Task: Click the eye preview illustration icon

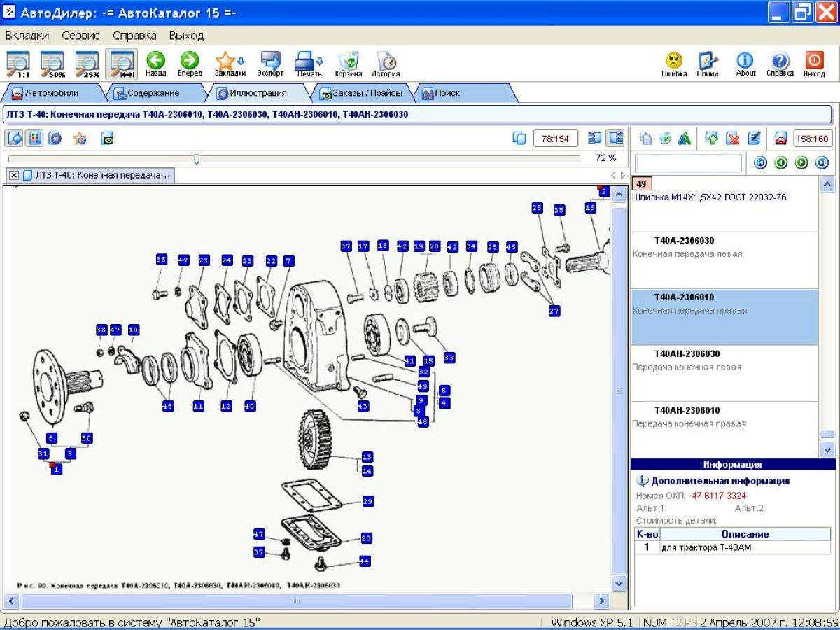Action: pos(107,139)
